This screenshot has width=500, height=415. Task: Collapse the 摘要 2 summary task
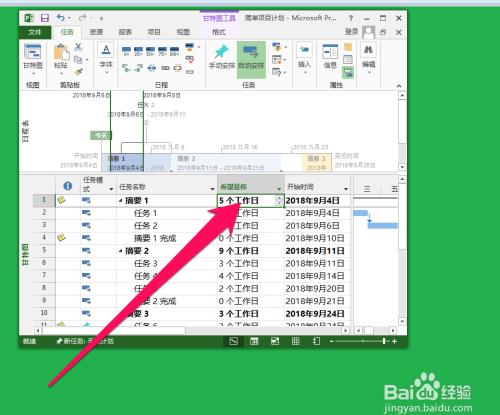click(120, 251)
